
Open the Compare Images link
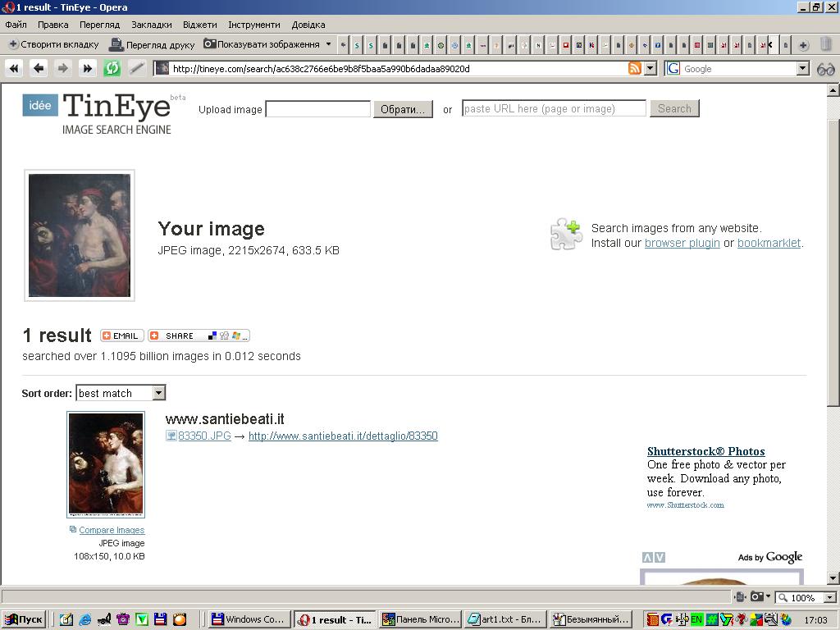(112, 531)
